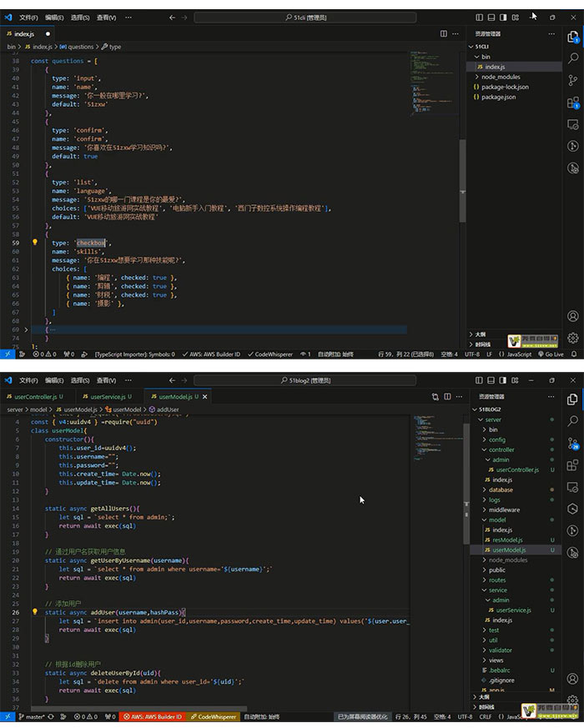Viewport: 584px width, 728px height.
Task: Click lightbulb on line 59 in 51cli editor
Action: 35,242
